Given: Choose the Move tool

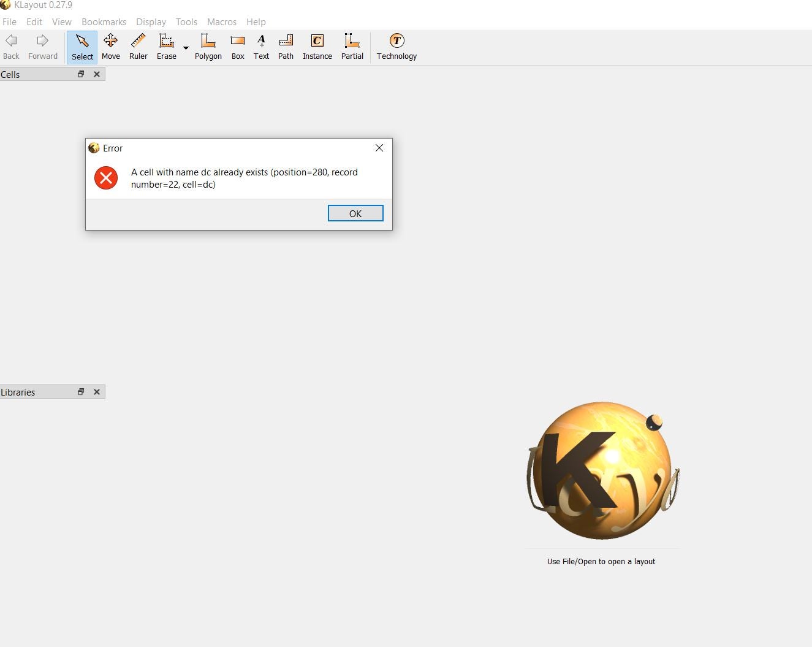Looking at the screenshot, I should coord(111,47).
